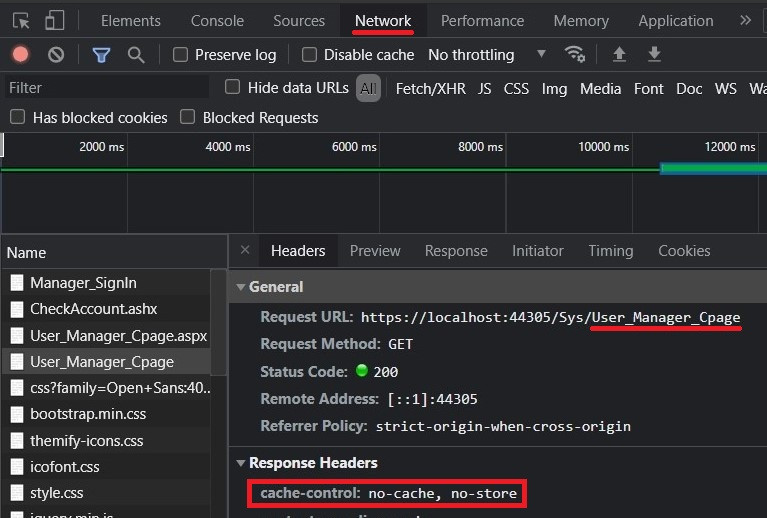Open network conditions wifi gear icon

(x=575, y=54)
